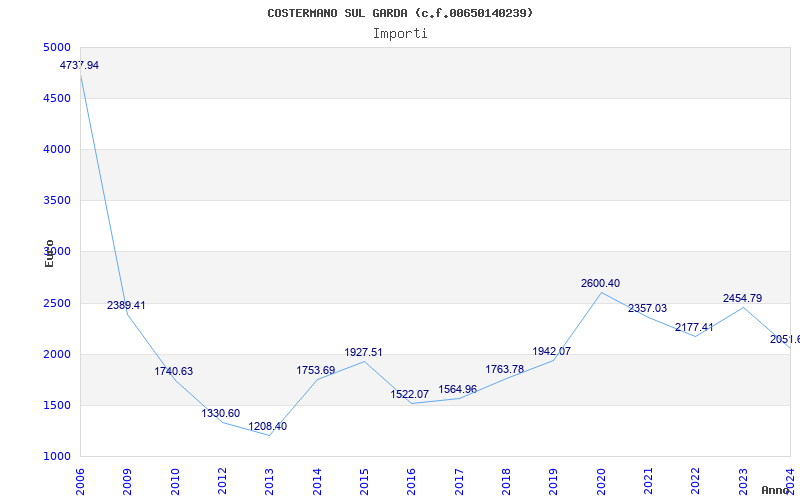Click the year 2009 axis label

(x=128, y=482)
